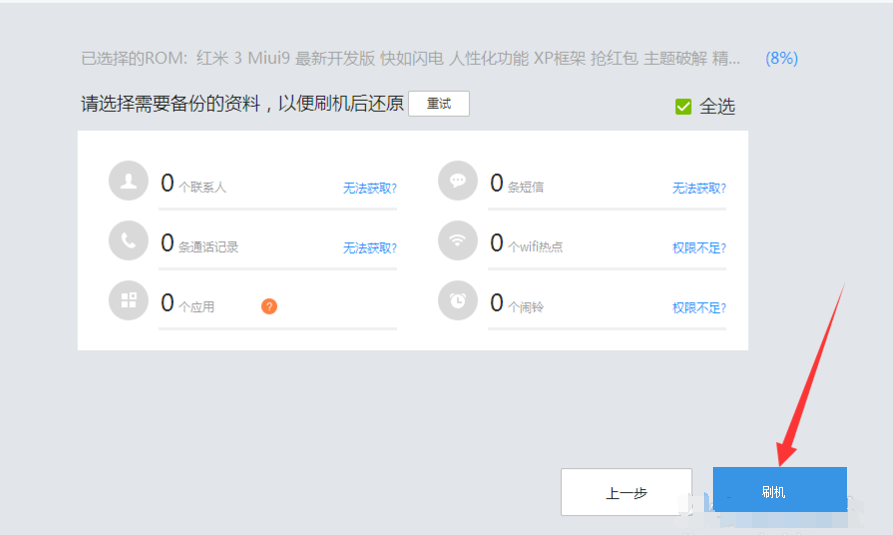Screen dimensions: 893x535
Task: Click the apps (应用) grid icon
Action: click(128, 300)
